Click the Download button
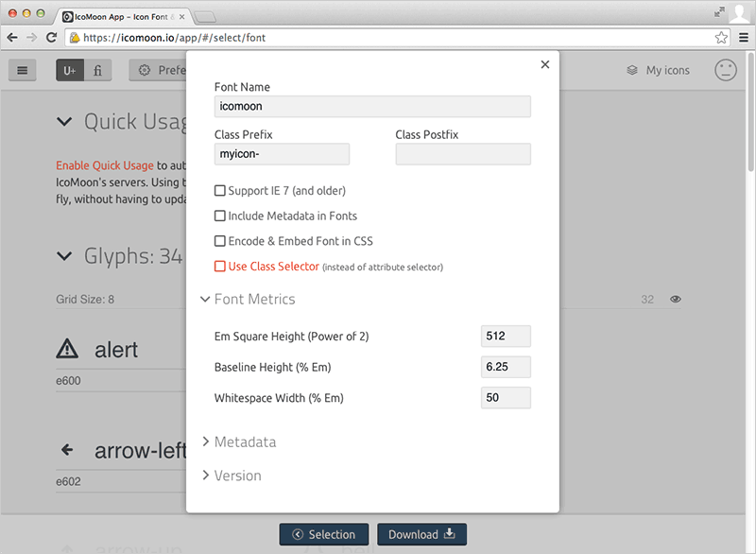Viewport: 756px width, 554px height. 421,534
